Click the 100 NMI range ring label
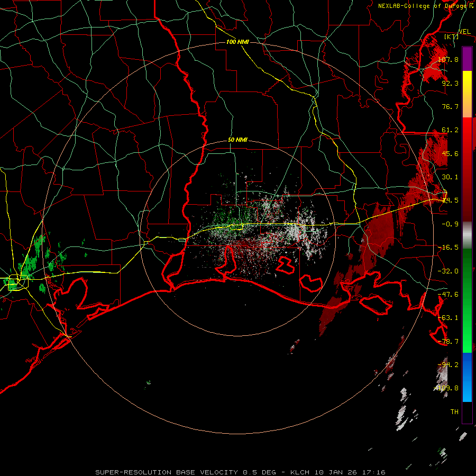The image size is (476, 476). click(x=237, y=42)
